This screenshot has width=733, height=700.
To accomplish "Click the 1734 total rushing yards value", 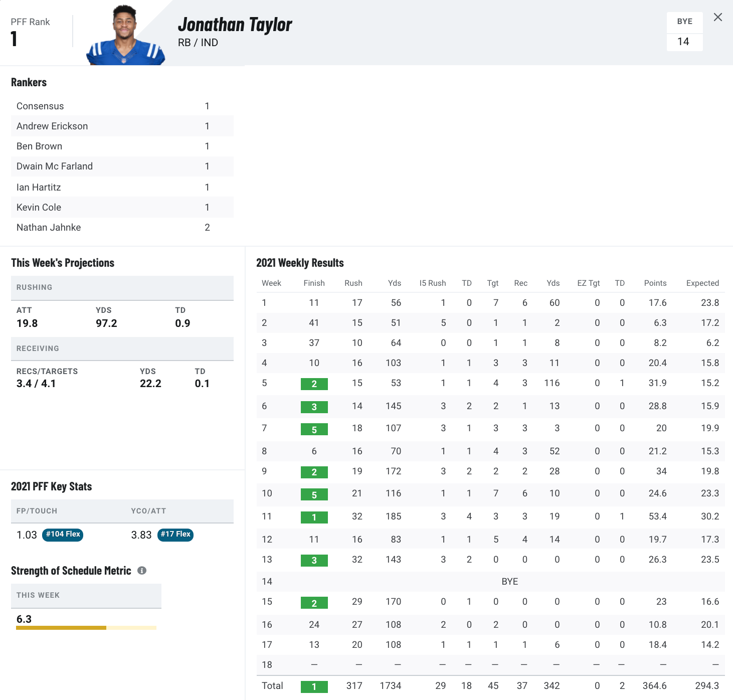I will point(391,685).
